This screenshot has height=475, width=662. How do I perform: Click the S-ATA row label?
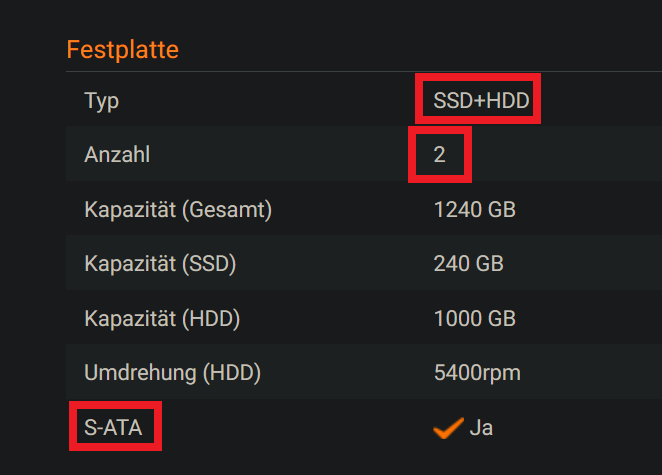[x=113, y=429]
